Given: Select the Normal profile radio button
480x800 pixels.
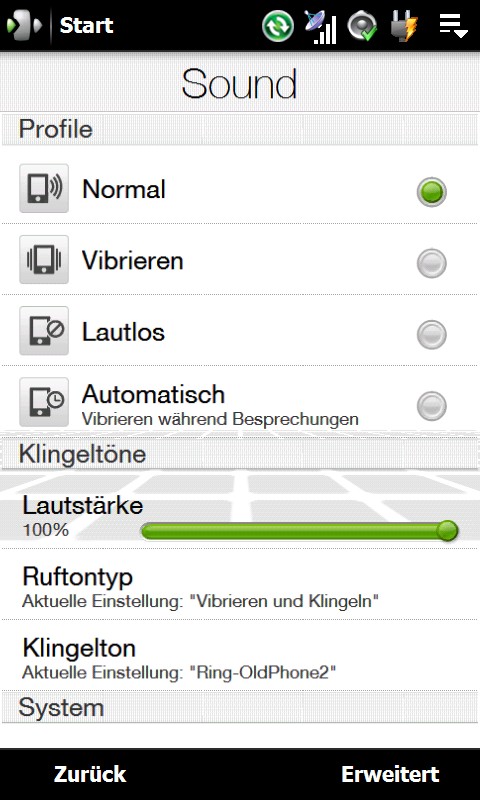Looking at the screenshot, I should point(432,192).
